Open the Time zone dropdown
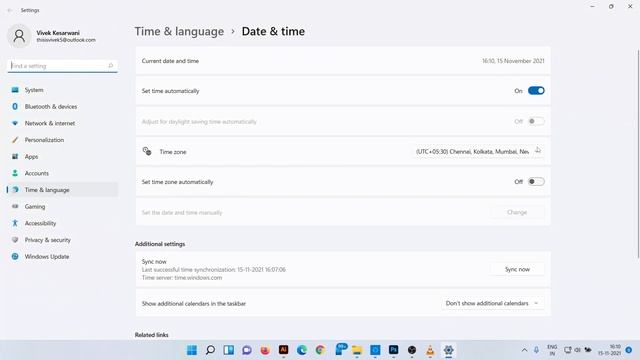640x360 pixels. click(x=478, y=151)
